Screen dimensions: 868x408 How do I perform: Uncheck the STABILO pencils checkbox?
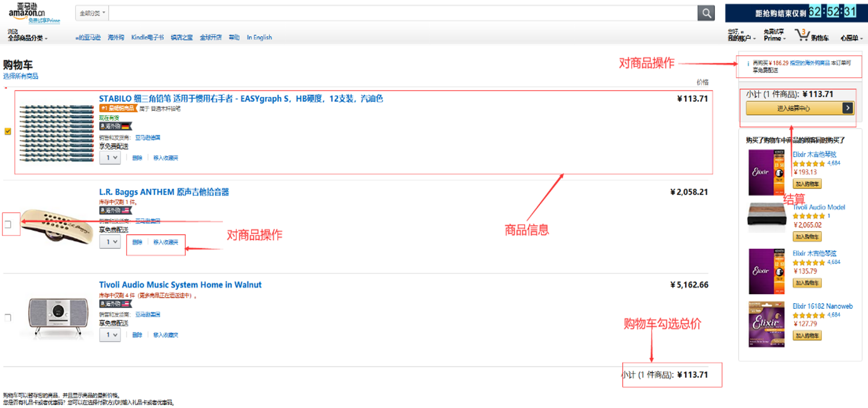tap(8, 131)
